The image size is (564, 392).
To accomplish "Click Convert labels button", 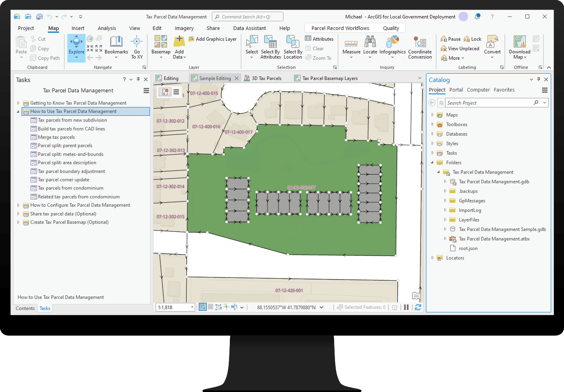I will click(492, 47).
